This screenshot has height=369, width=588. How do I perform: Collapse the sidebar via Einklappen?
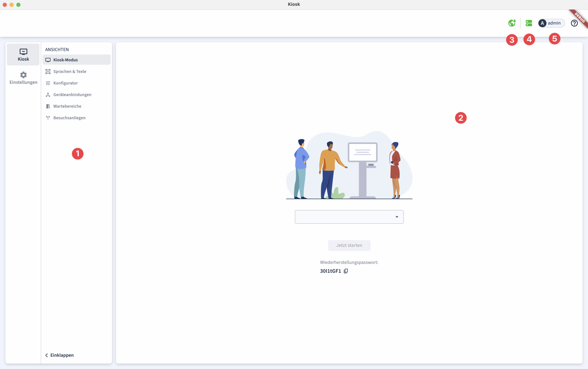click(59, 355)
